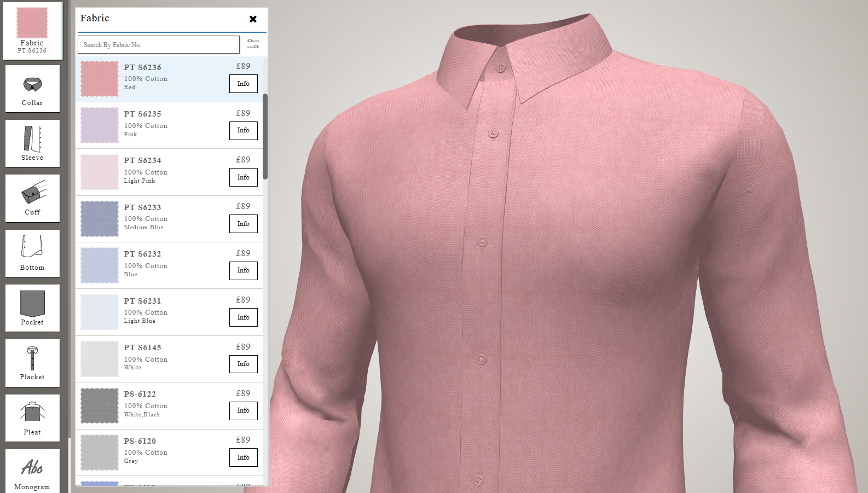Click the fabric list scrollbar thumb
This screenshot has width=868, height=493.
pos(265,136)
